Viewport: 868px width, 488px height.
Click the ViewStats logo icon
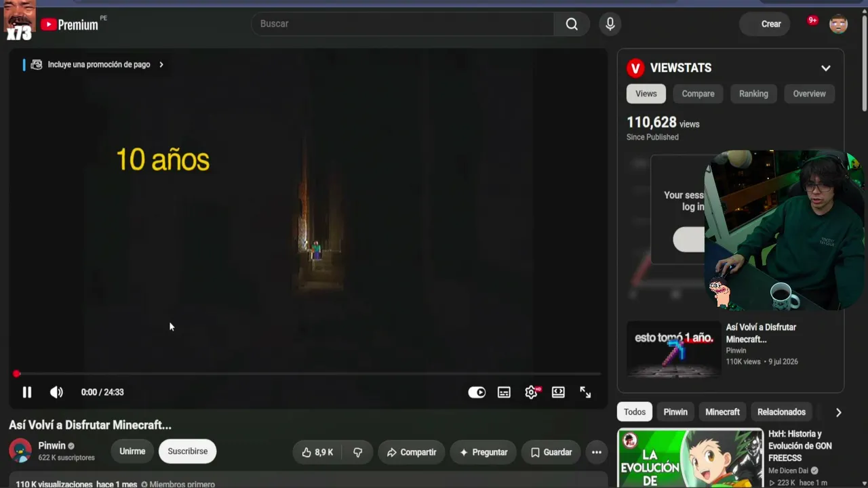635,68
